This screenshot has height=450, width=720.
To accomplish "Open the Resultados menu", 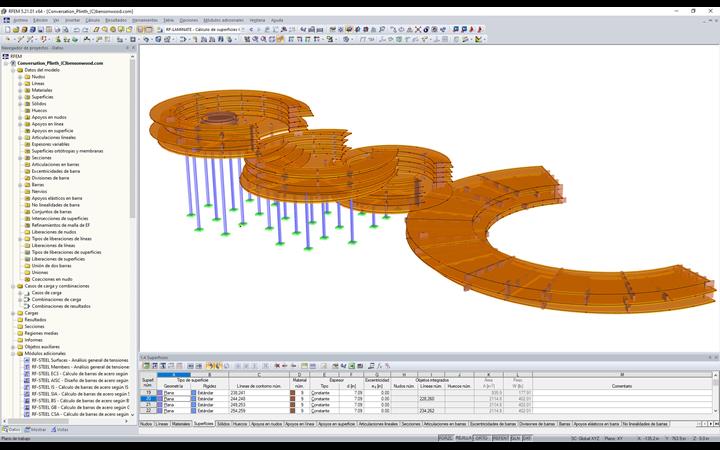I will (116, 20).
